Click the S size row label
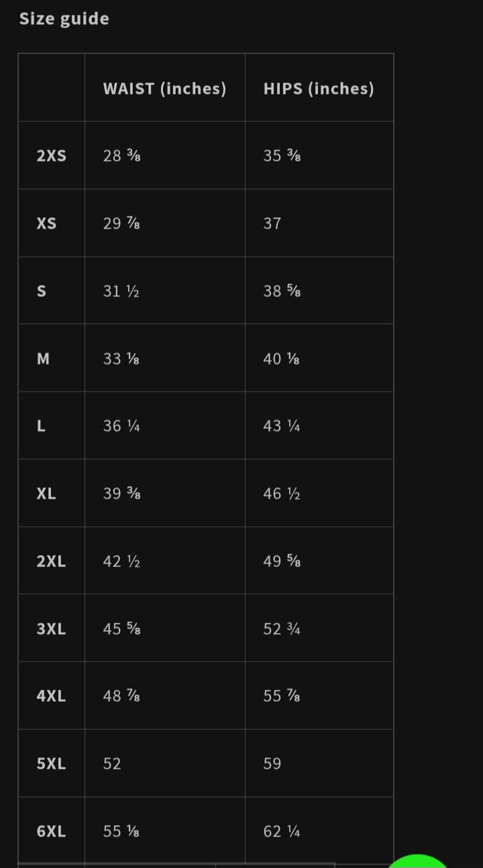The width and height of the screenshot is (483, 868). [x=42, y=291]
